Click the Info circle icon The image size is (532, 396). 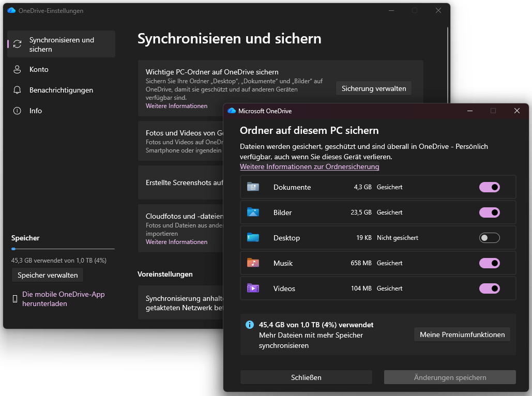(17, 111)
